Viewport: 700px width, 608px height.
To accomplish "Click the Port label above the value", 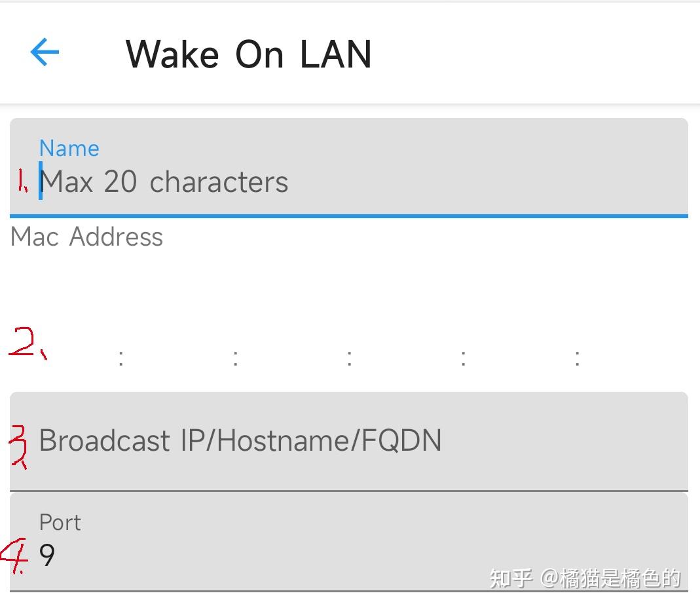I will point(60,522).
